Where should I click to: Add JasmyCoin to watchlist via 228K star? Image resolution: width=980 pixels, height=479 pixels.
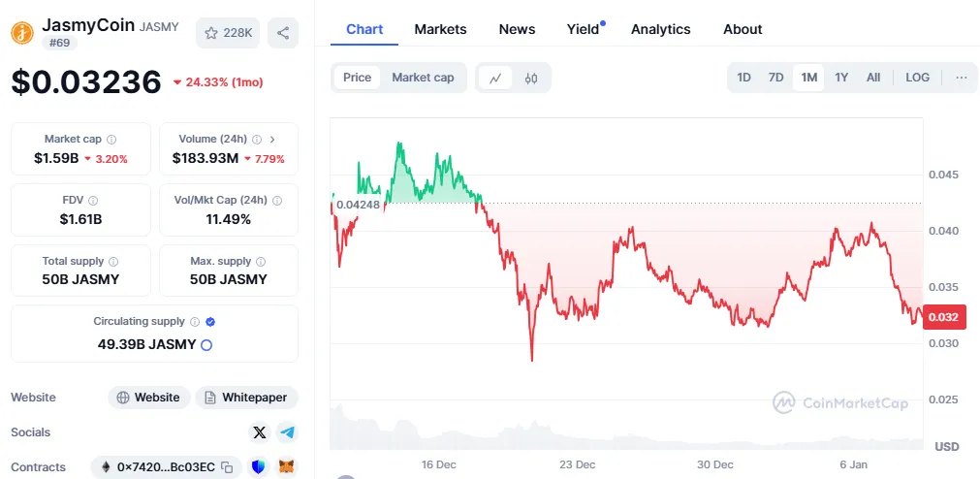(228, 33)
